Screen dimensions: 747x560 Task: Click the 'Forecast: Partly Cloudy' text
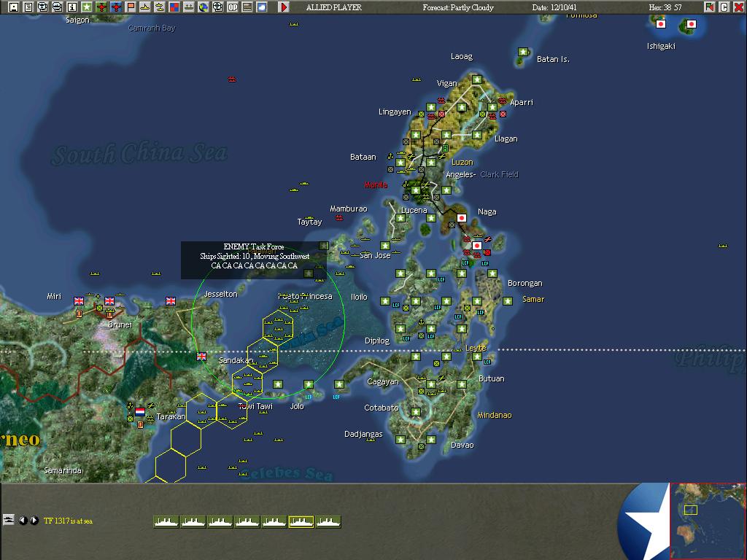458,7
